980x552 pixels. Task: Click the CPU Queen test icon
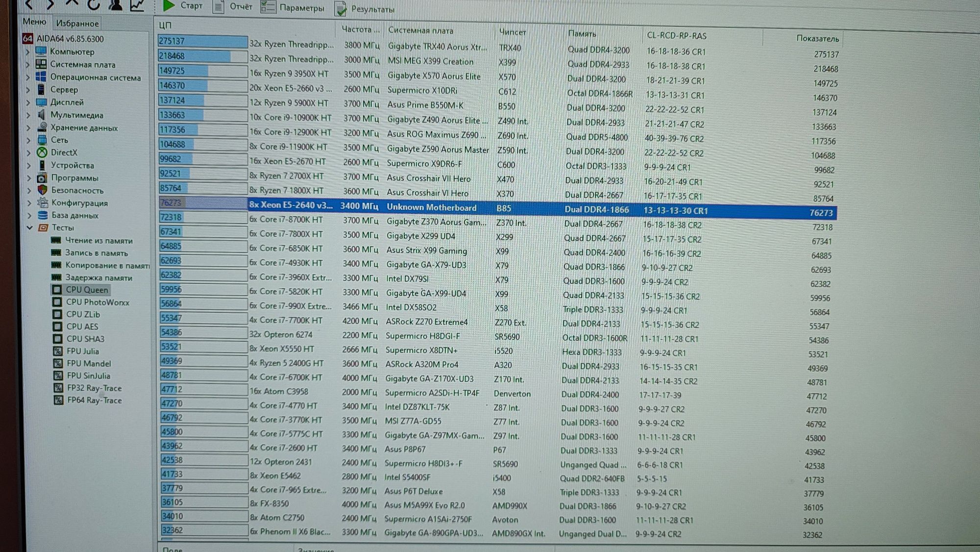tap(57, 290)
